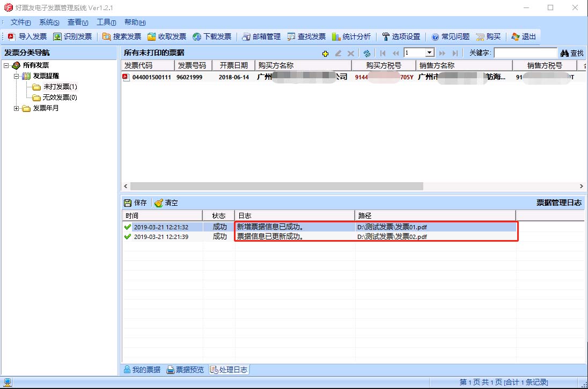Expand the 发票年月 tree node
The image size is (588, 389).
(x=16, y=108)
